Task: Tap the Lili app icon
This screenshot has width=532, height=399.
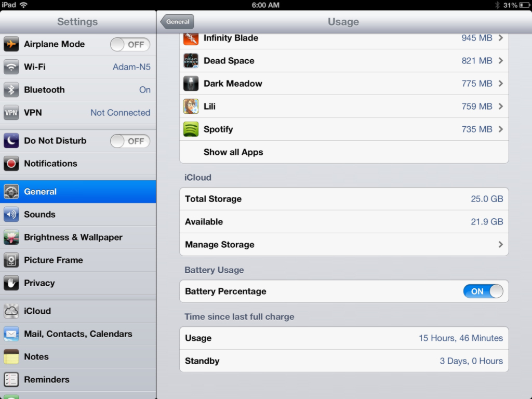Action: click(191, 106)
